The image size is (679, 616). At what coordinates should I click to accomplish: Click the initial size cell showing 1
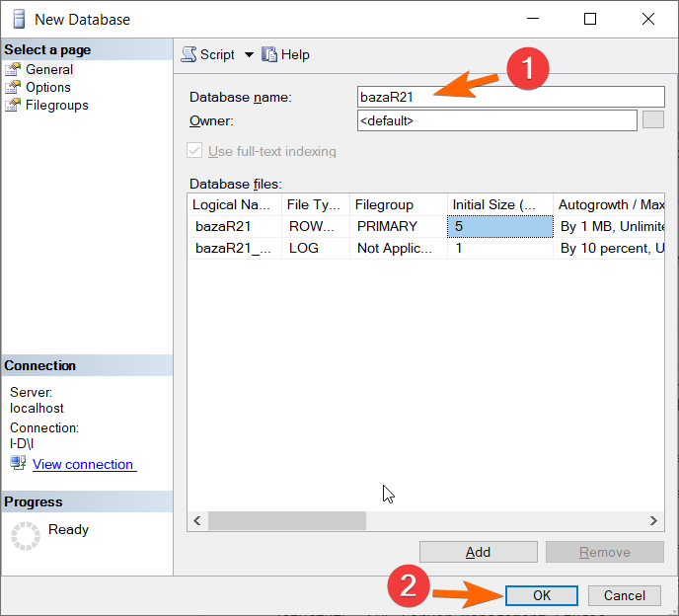point(500,248)
